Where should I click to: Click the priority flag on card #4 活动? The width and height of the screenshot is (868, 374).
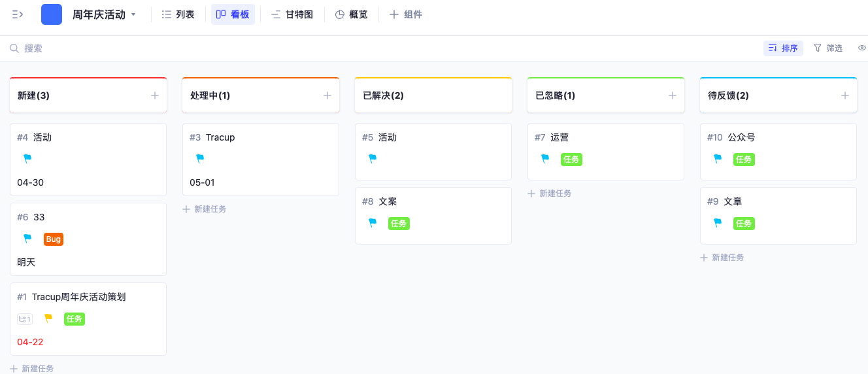(x=27, y=159)
